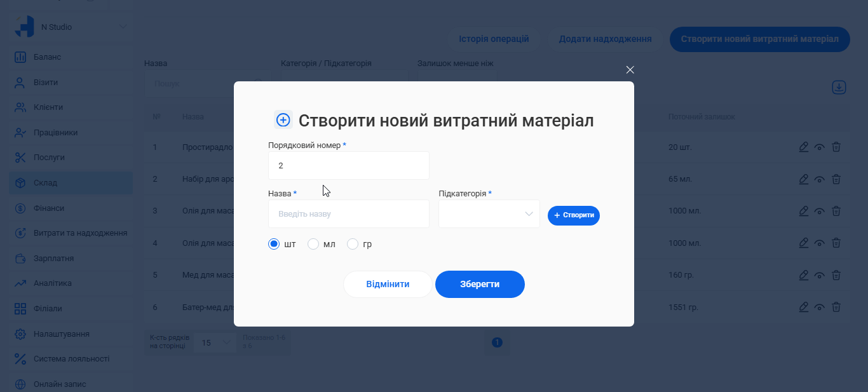868x392 pixels.
Task: Click inside the Назва name input field
Action: [348, 213]
